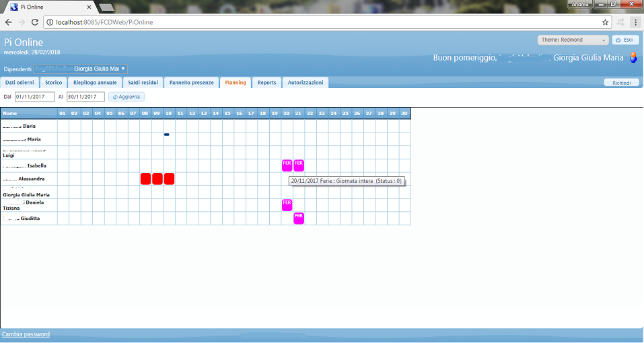Click the extension icon next to bookmark star
This screenshot has height=343, width=644.
pyautogui.click(x=620, y=22)
